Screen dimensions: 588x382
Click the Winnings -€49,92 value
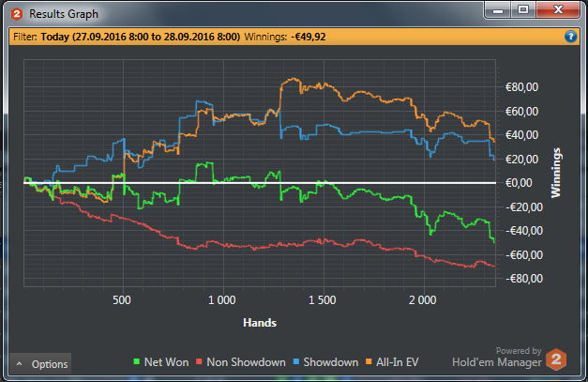coord(309,37)
